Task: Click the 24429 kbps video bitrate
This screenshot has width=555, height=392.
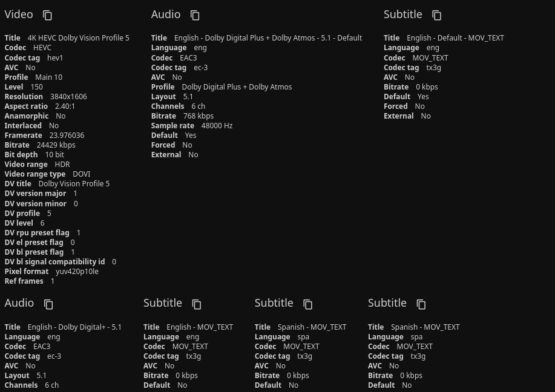Action: pos(56,145)
